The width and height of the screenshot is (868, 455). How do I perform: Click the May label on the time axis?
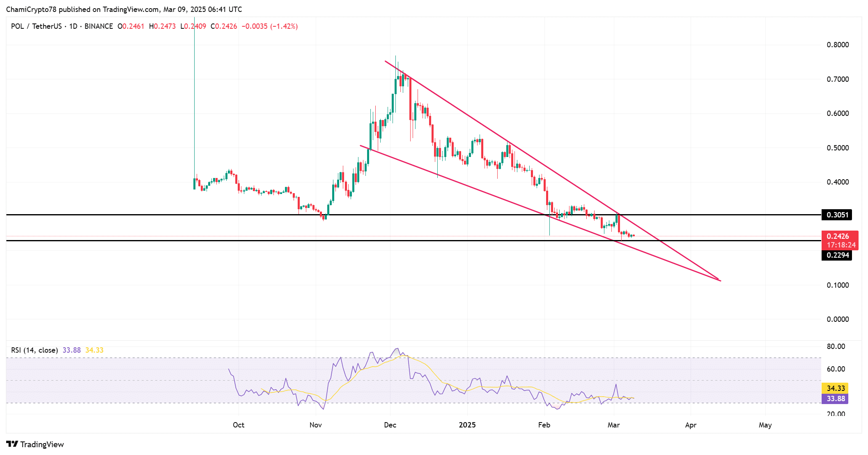765,425
